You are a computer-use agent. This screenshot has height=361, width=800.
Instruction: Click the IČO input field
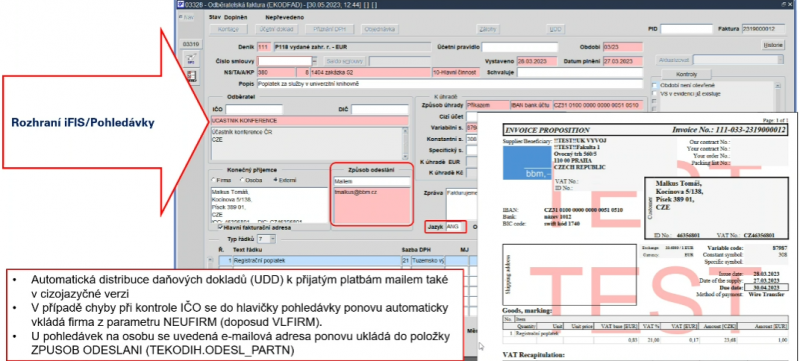pyautogui.click(x=254, y=110)
